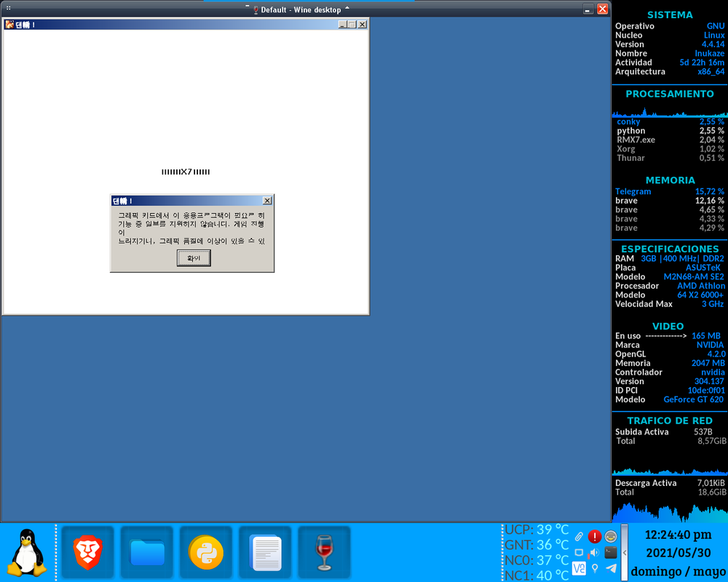Click the Inukaze hostname text
Viewport: 728px width, 582px height.
point(709,53)
